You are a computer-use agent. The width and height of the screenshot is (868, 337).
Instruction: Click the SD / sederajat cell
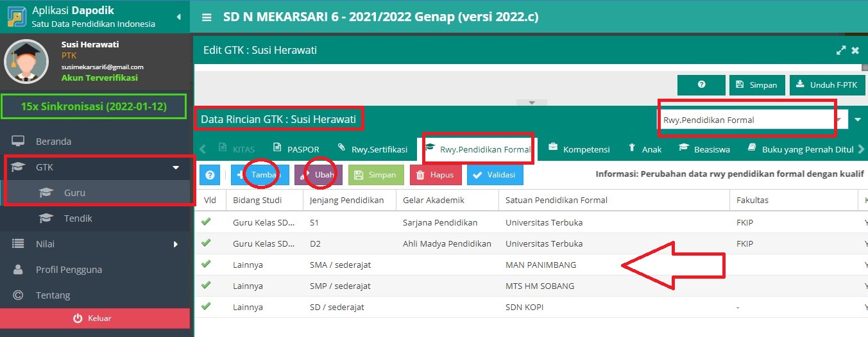(349, 307)
